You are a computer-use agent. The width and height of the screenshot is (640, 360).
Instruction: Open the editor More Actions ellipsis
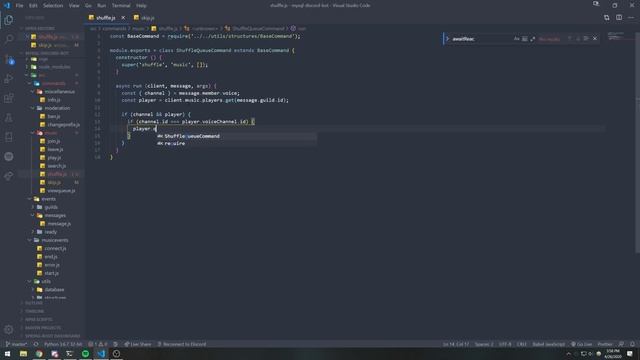(x=631, y=18)
